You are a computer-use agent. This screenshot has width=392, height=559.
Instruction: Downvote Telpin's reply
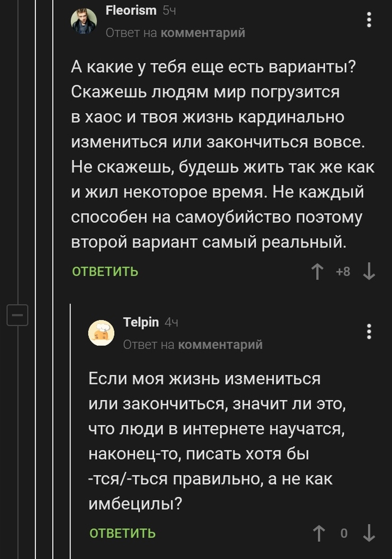pyautogui.click(x=369, y=533)
